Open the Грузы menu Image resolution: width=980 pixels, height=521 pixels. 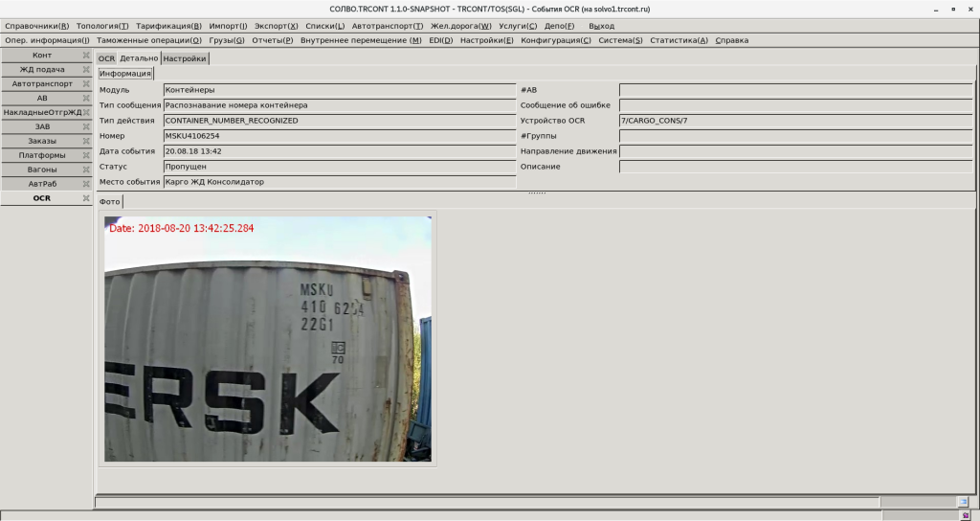tap(227, 40)
